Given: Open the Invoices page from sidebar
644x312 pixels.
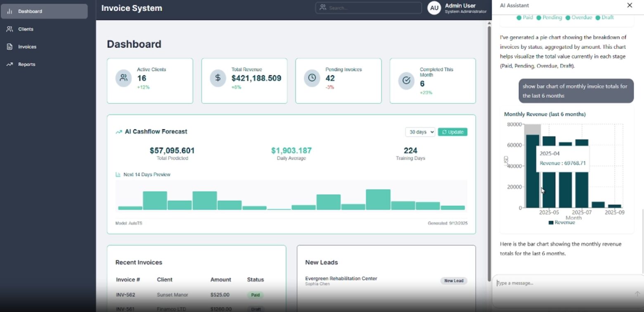Looking at the screenshot, I should pos(27,47).
